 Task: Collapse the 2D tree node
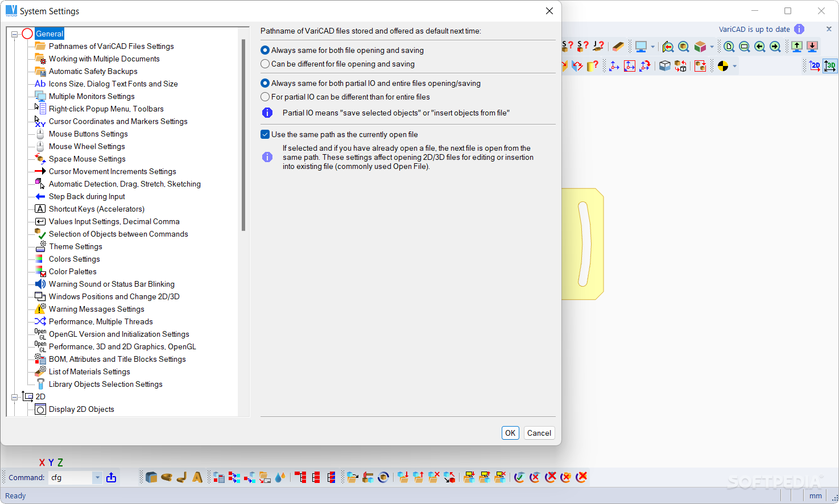click(15, 397)
